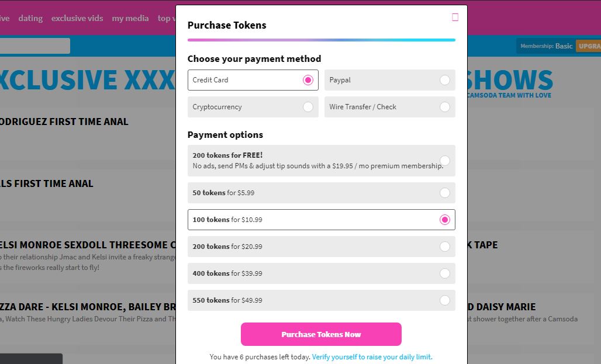Image resolution: width=601 pixels, height=364 pixels.
Task: Close the Purchase Tokens dialog
Action: pos(455,18)
